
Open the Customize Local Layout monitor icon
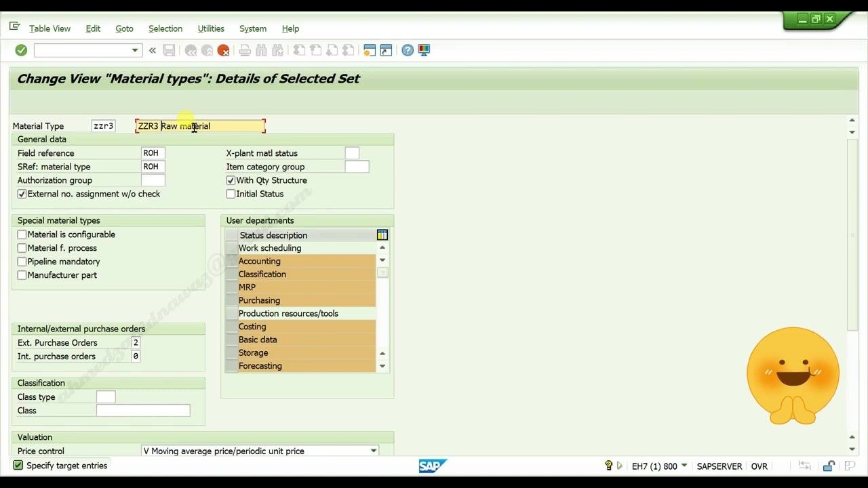tap(424, 50)
